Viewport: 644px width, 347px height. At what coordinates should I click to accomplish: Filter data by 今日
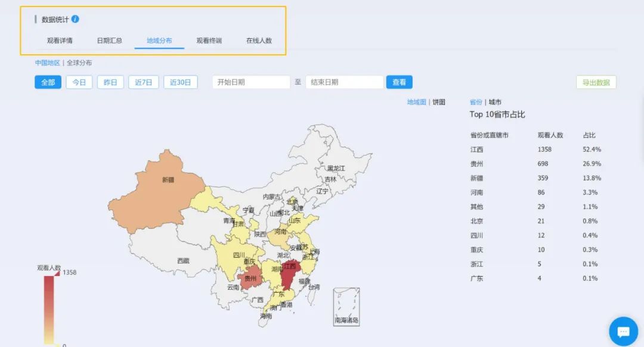coord(79,82)
